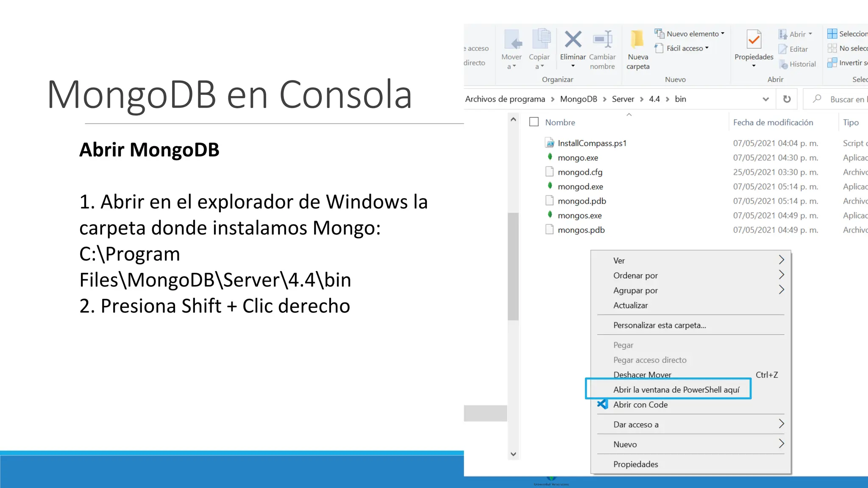Viewport: 868px width, 488px height.
Task: Refresh the folder with the reload icon
Action: pos(787,99)
